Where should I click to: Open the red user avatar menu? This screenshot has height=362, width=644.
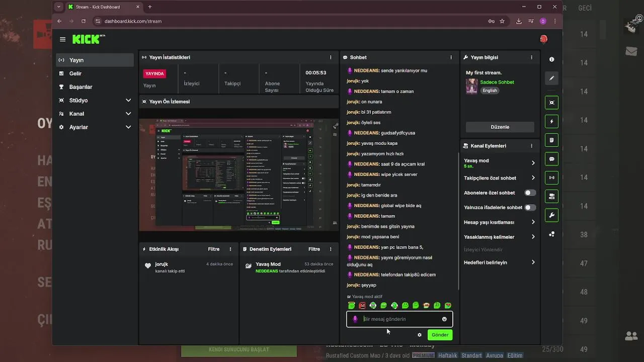tap(543, 39)
